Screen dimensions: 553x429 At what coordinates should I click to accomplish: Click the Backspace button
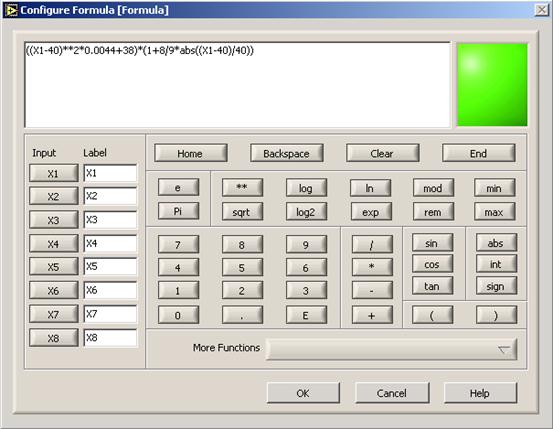pyautogui.click(x=286, y=153)
